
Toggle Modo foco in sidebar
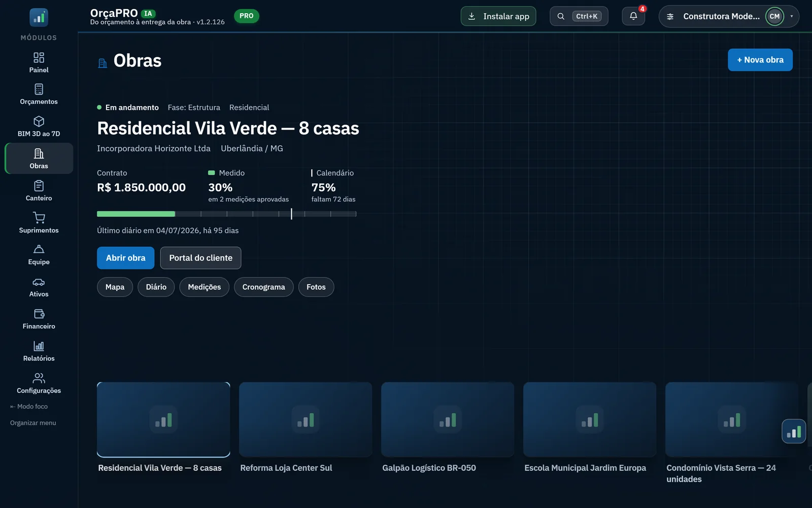click(x=29, y=406)
